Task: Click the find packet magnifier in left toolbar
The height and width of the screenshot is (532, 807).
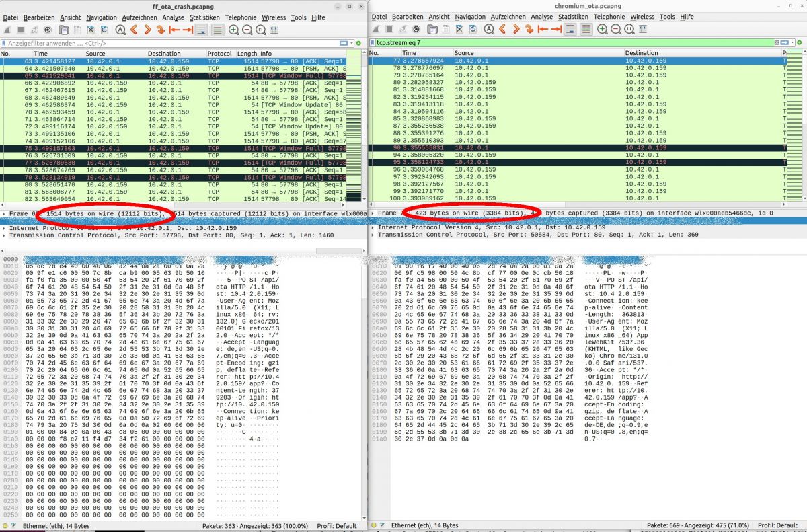Action: (120, 30)
